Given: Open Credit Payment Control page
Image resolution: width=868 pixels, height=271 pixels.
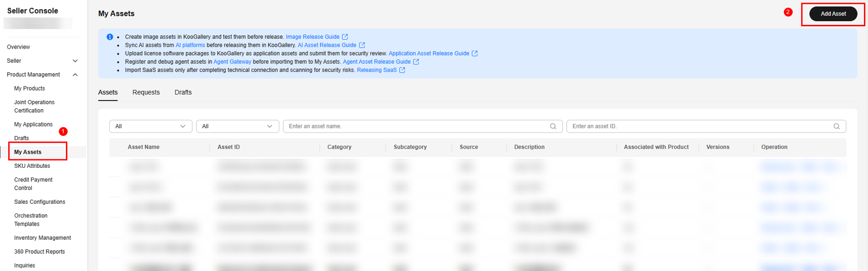Looking at the screenshot, I should point(33,184).
